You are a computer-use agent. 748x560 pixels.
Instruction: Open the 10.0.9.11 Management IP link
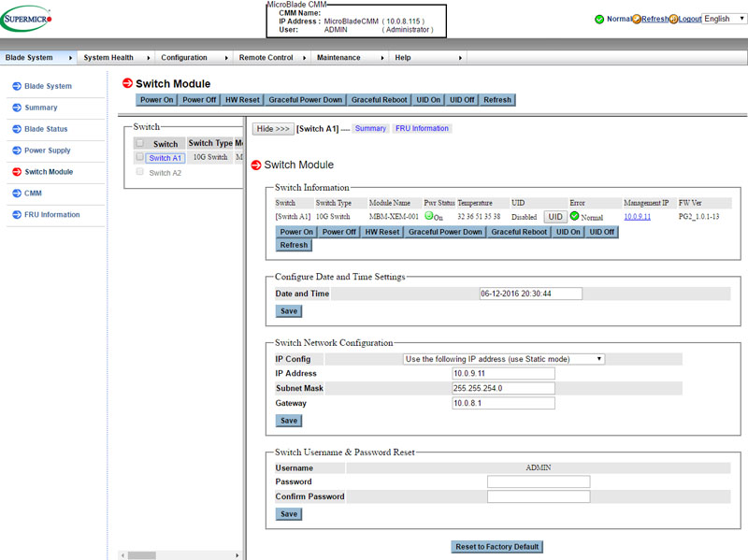pyautogui.click(x=637, y=216)
